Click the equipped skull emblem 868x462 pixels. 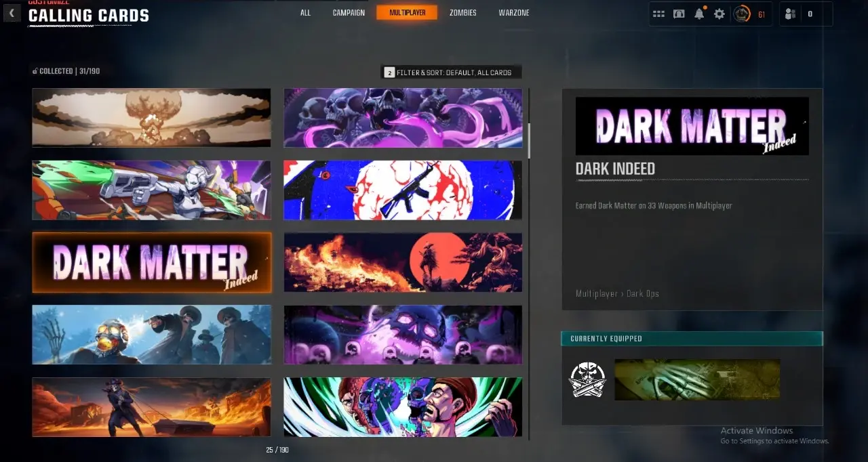587,379
